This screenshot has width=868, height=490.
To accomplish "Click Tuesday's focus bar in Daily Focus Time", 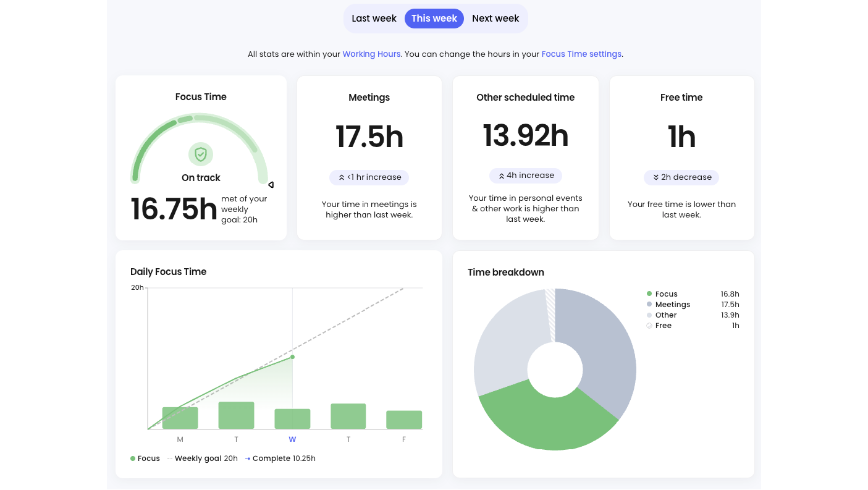I will coord(236,415).
